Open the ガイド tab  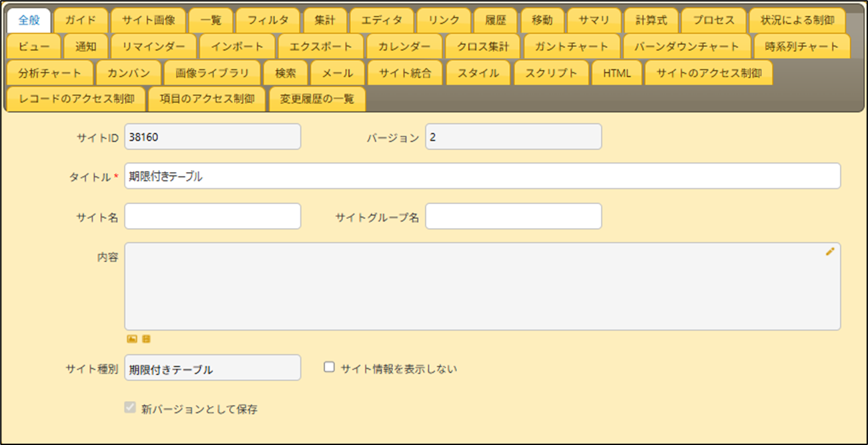coord(81,20)
